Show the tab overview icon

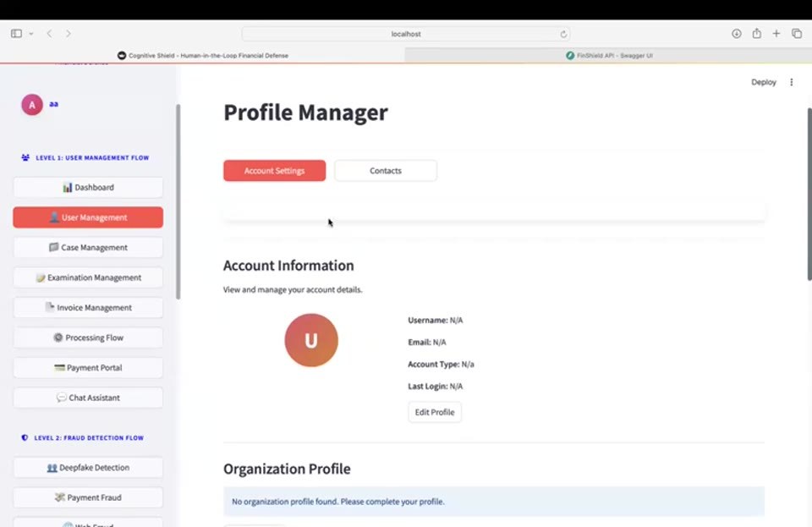[797, 34]
